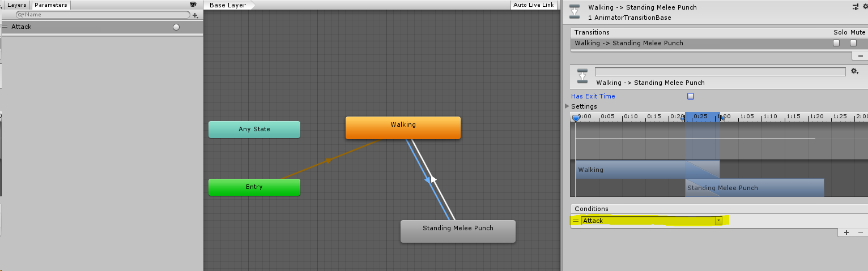Remove condition with minus button under Conditions

(x=860, y=233)
